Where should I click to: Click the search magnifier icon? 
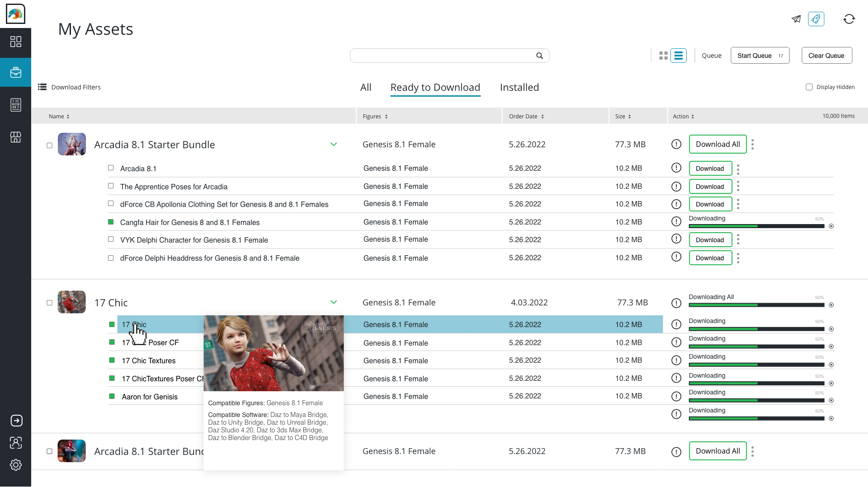point(539,56)
